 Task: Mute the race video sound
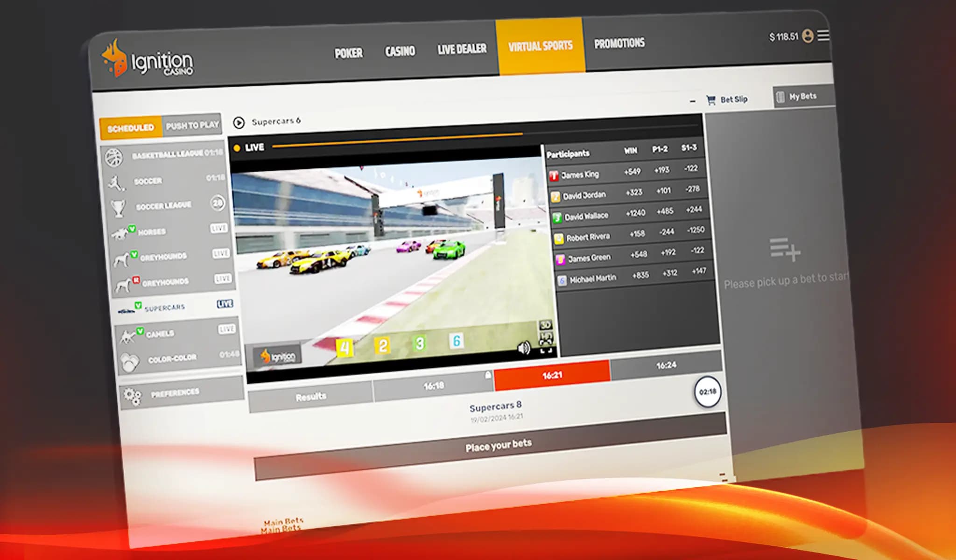524,348
